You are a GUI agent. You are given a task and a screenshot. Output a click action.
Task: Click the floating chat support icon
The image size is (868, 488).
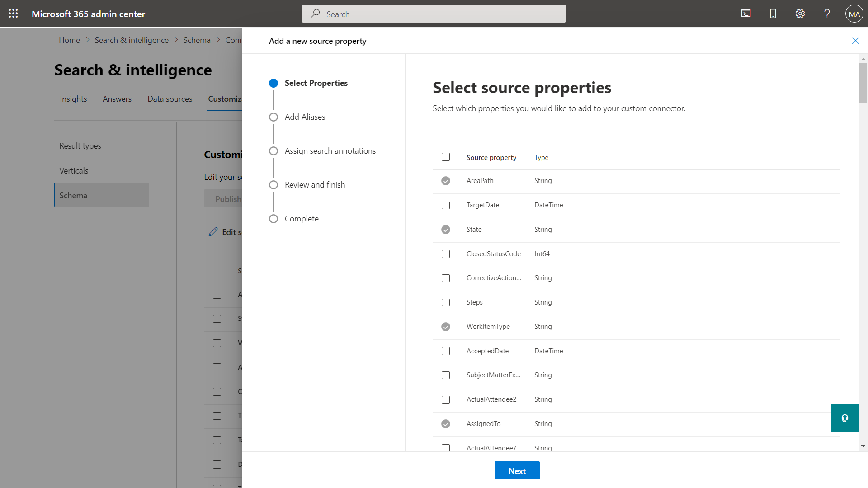click(x=845, y=418)
